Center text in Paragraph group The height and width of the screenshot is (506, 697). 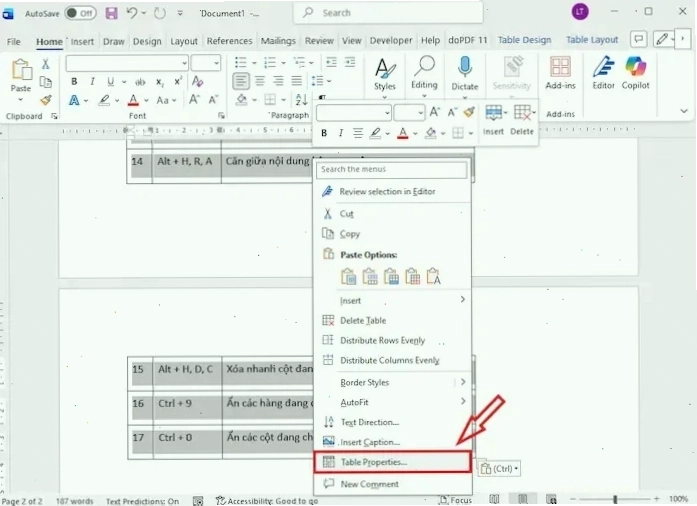[x=260, y=81]
